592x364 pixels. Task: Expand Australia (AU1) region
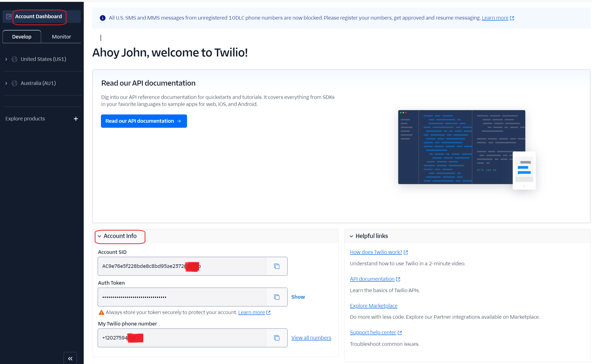[x=6, y=83]
